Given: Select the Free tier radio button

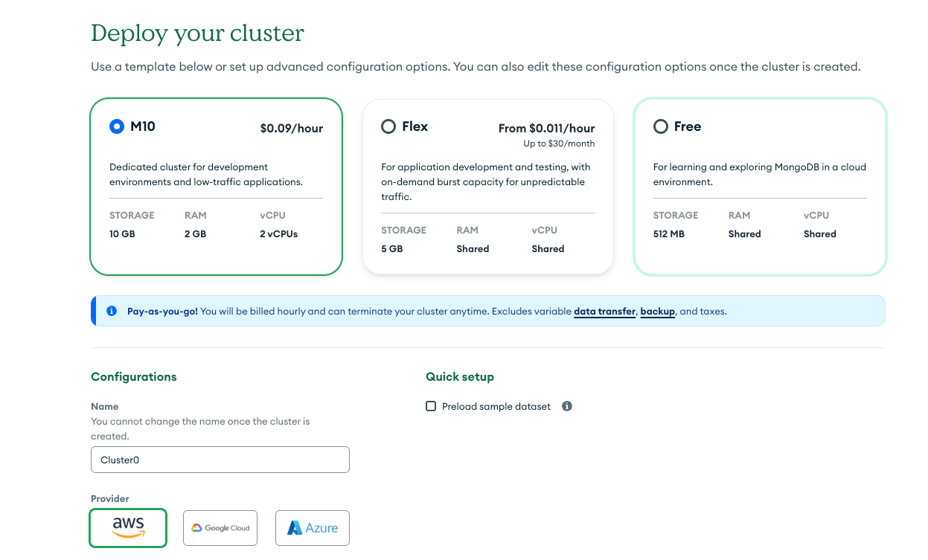Looking at the screenshot, I should point(661,126).
